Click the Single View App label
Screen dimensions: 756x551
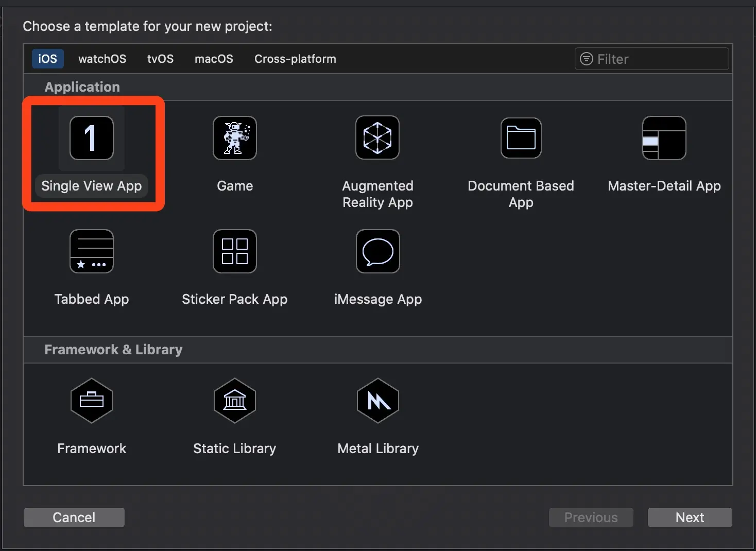92,186
